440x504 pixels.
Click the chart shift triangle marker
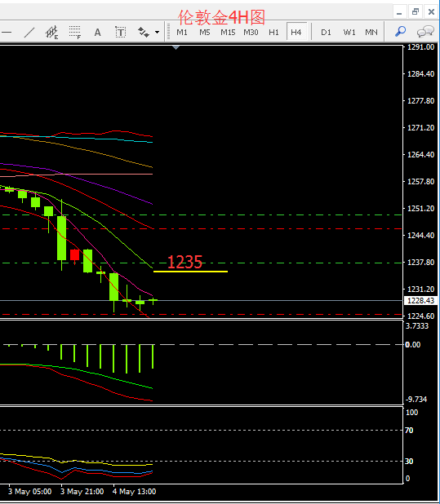click(x=176, y=47)
